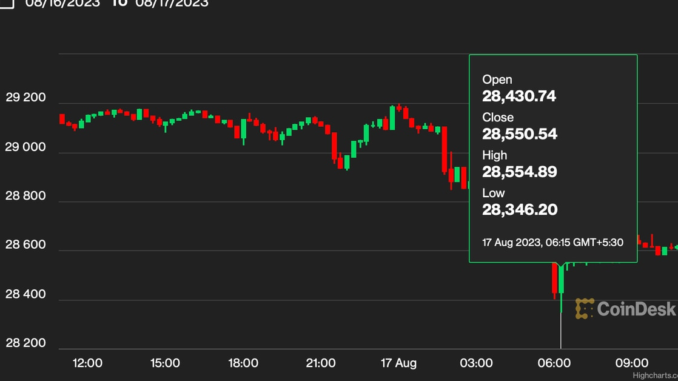Click the 12:00 time axis label
Viewport: 678px width, 381px height.
pyautogui.click(x=87, y=363)
